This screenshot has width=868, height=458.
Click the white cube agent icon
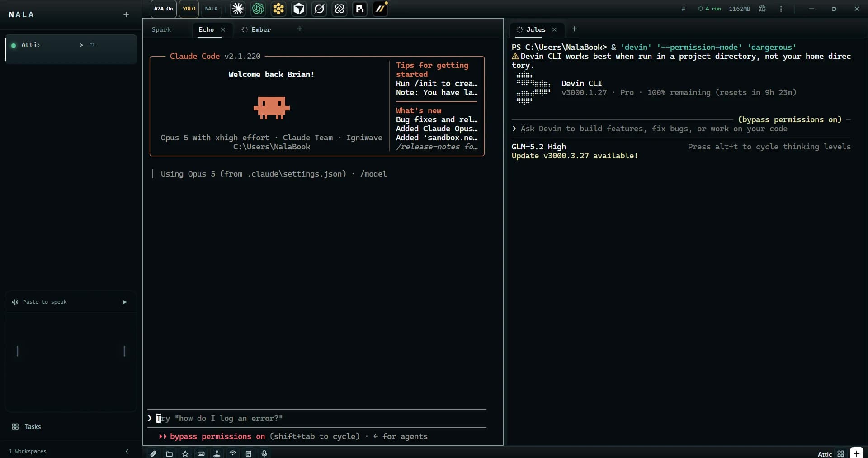tap(299, 9)
